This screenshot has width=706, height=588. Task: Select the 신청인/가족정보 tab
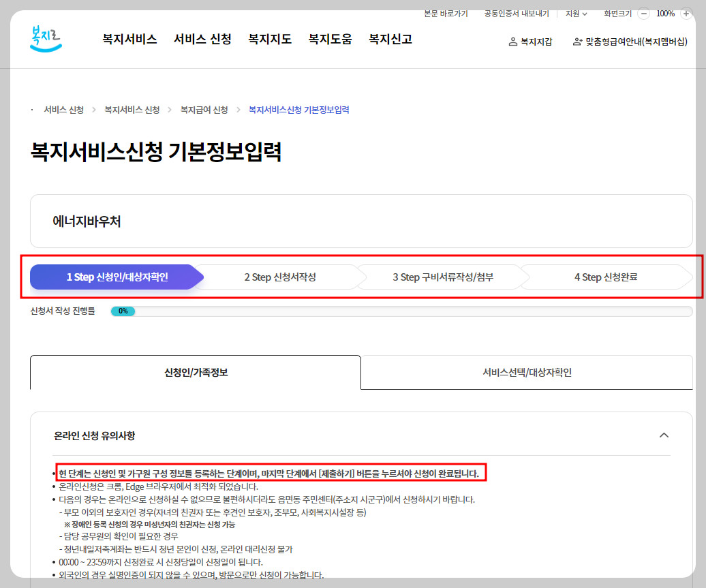coord(195,372)
